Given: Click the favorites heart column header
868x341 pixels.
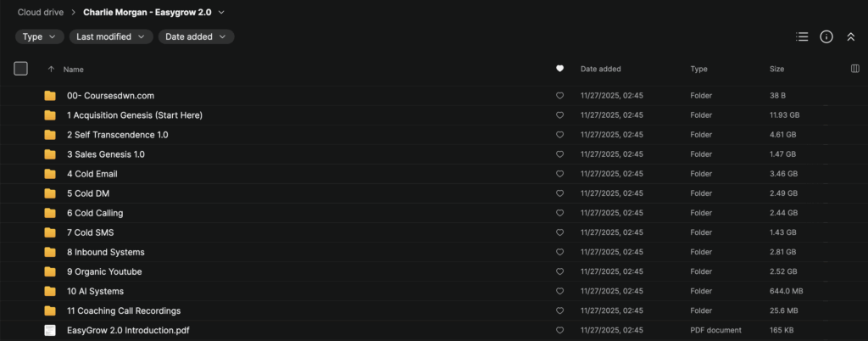Looking at the screenshot, I should (x=559, y=69).
